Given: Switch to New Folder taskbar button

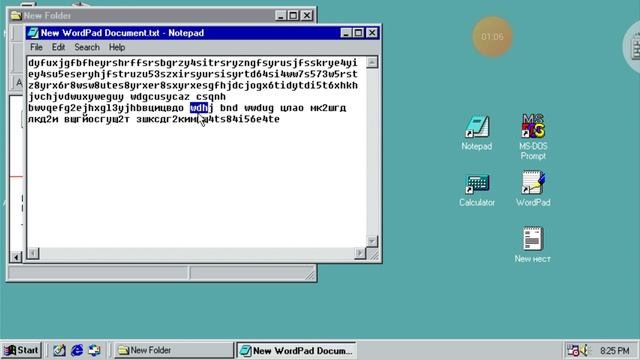Looking at the screenshot, I should [x=173, y=350].
